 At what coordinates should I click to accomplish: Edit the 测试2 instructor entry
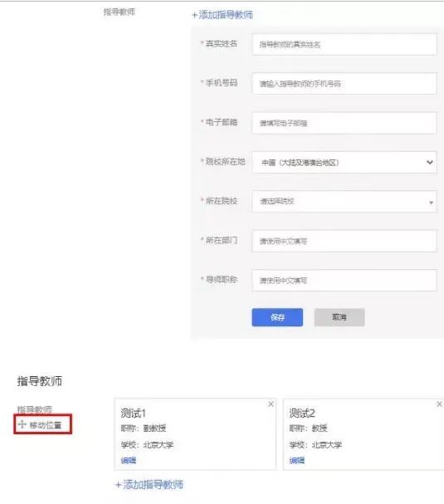[x=297, y=461]
